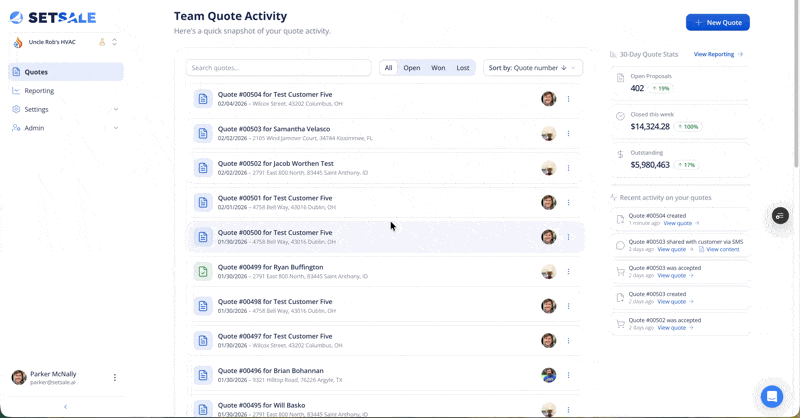Open the Sort by Quote number dropdown
800x418 pixels.
(x=533, y=67)
